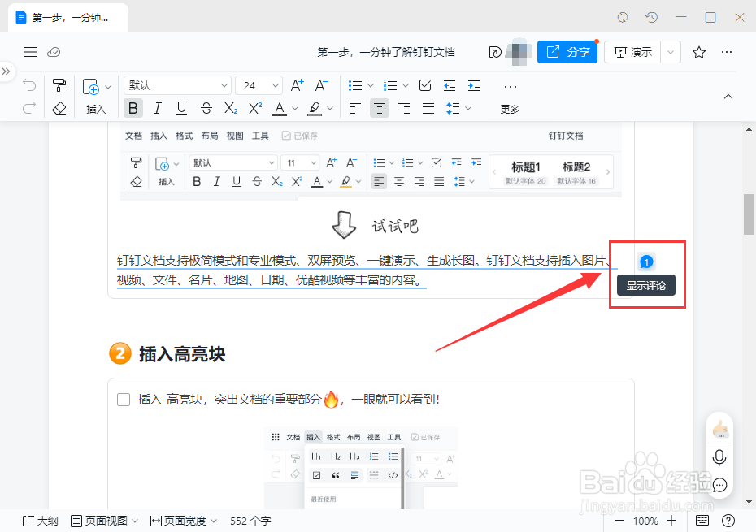Check the 插入-高亮块 to-do checkbox

pyautogui.click(x=124, y=400)
